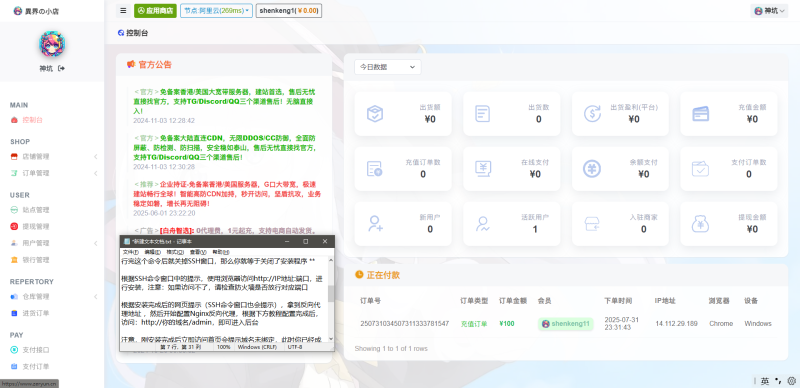Click IP address 14.112.29.189

tap(676, 324)
